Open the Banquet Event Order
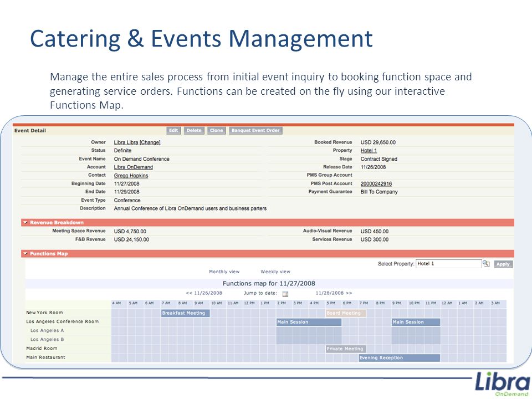The height and width of the screenshot is (399, 532). tap(255, 130)
